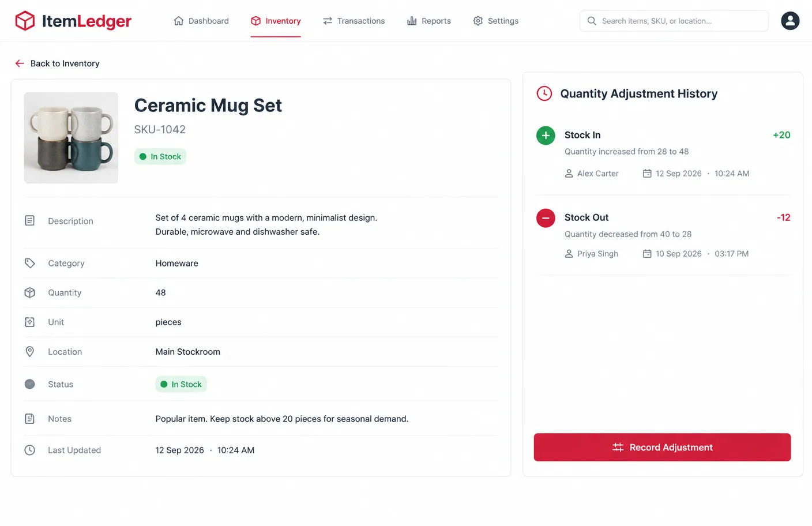
Task: Follow the Back to Inventory link
Action: point(57,63)
